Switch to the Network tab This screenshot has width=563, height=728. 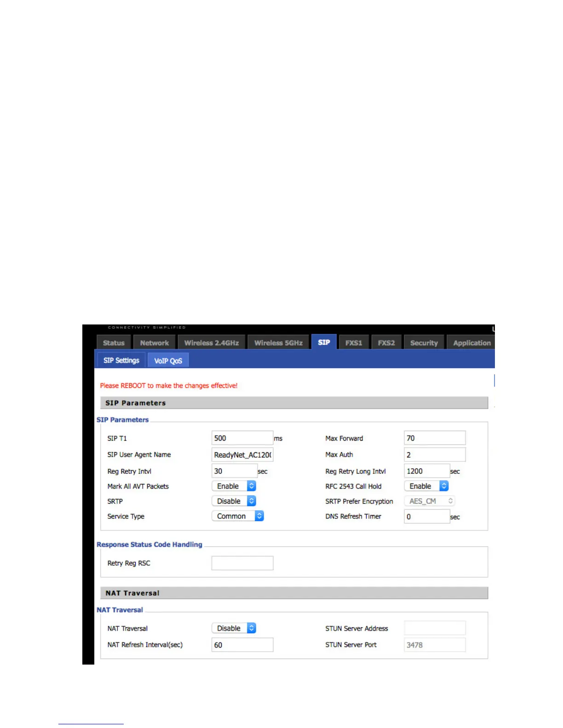pyautogui.click(x=155, y=342)
